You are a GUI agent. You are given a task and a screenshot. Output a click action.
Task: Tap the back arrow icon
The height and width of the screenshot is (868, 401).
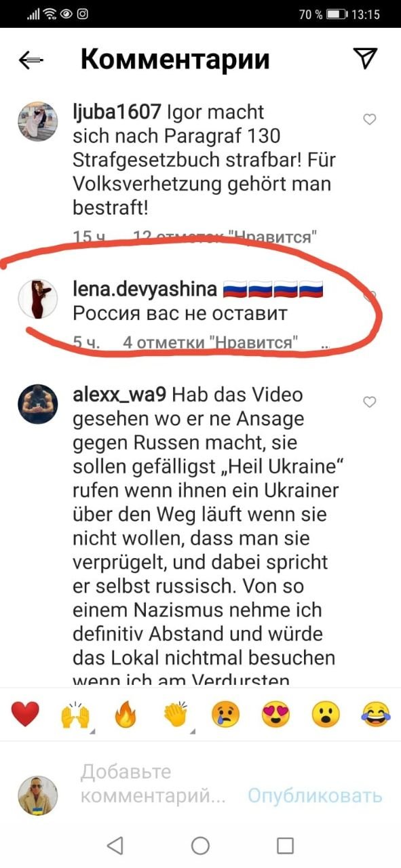pyautogui.click(x=32, y=60)
